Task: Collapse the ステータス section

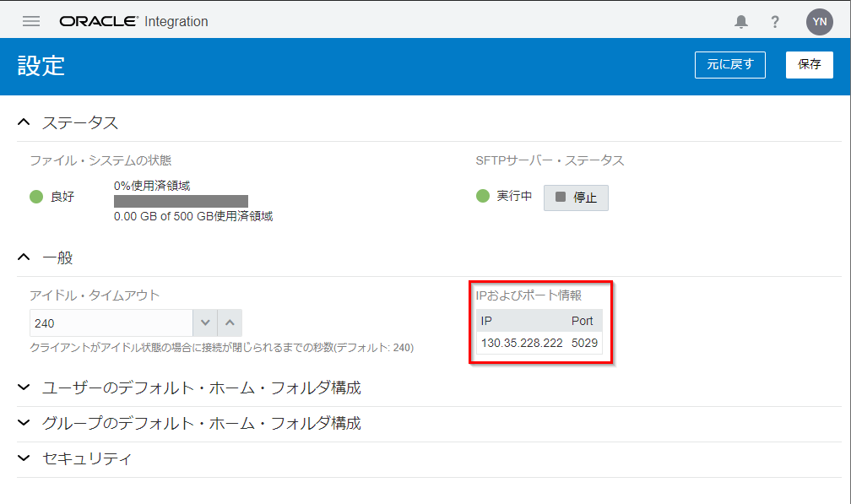Action: click(x=24, y=123)
